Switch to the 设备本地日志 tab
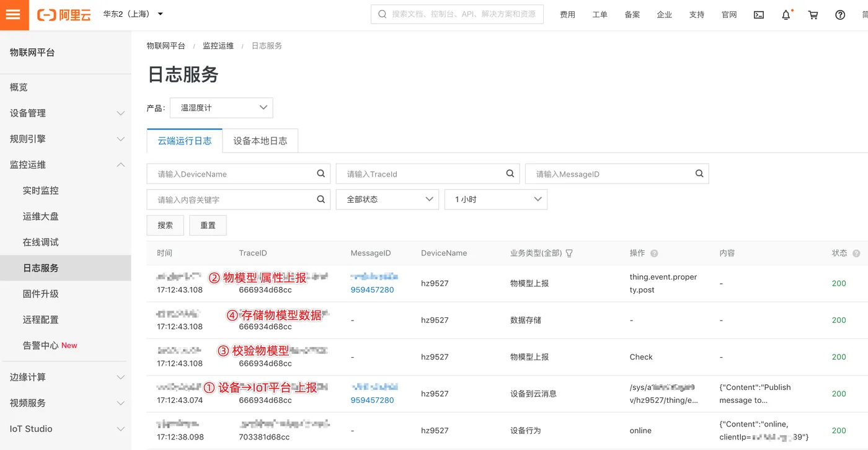The height and width of the screenshot is (450, 868). click(x=260, y=141)
